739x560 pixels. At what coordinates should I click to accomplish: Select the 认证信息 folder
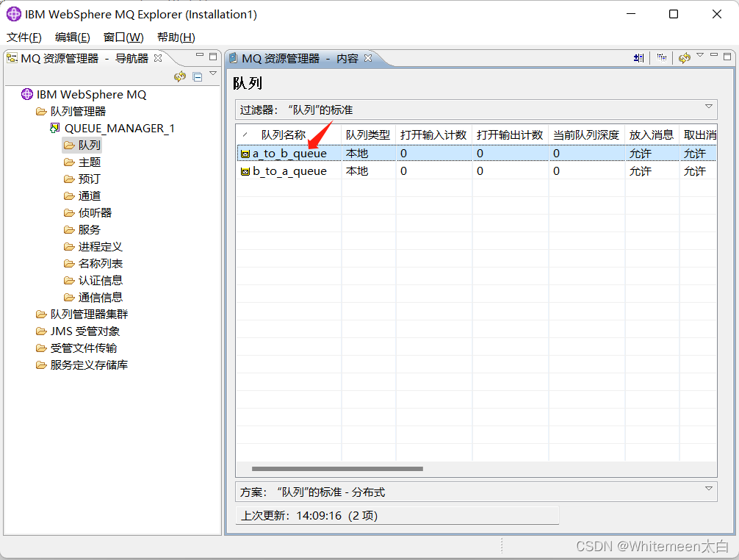[x=101, y=281]
